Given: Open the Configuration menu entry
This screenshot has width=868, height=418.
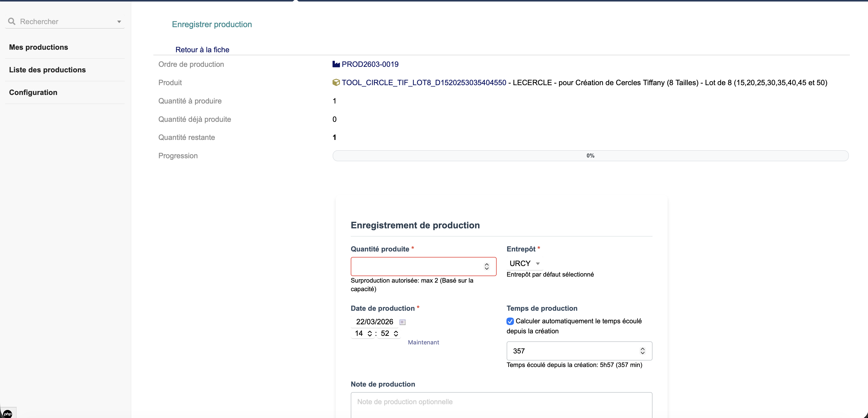Looking at the screenshot, I should click(x=33, y=92).
